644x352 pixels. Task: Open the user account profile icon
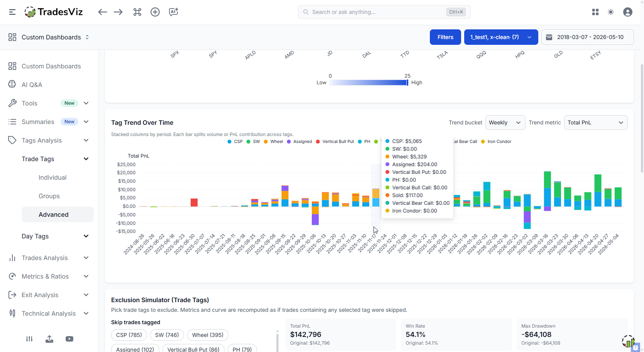coord(628,12)
